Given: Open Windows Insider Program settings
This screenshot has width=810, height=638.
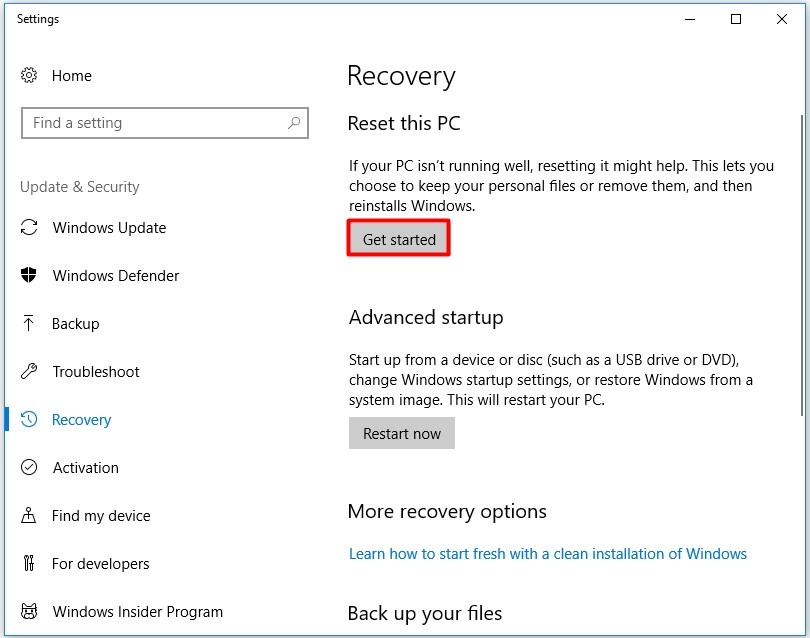Looking at the screenshot, I should (x=137, y=612).
